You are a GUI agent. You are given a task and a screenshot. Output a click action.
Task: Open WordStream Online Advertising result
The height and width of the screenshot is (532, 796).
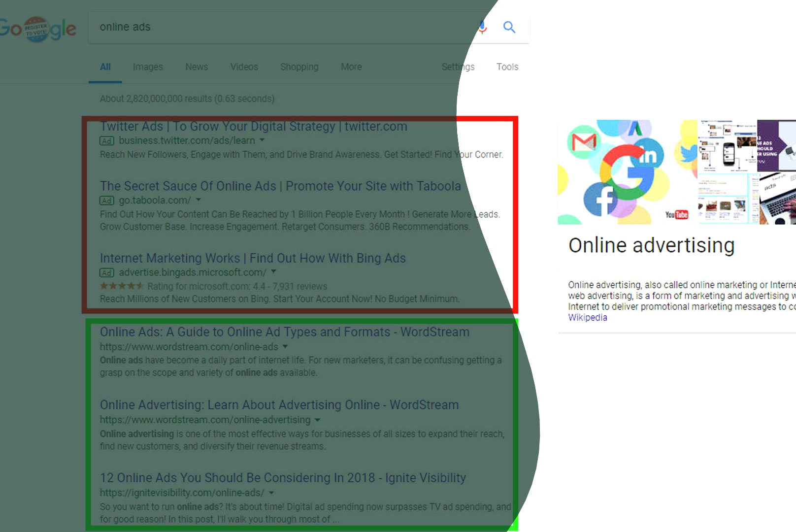point(279,405)
